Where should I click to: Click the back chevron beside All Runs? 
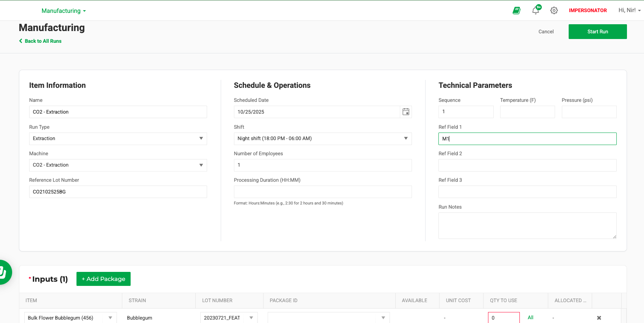point(21,41)
